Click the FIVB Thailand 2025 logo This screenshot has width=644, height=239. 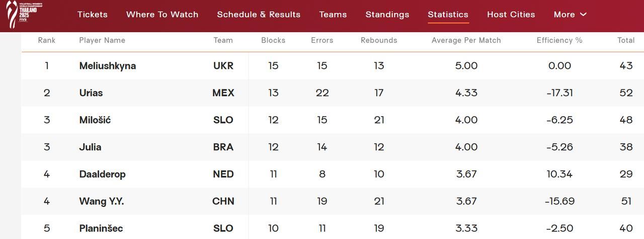click(24, 14)
